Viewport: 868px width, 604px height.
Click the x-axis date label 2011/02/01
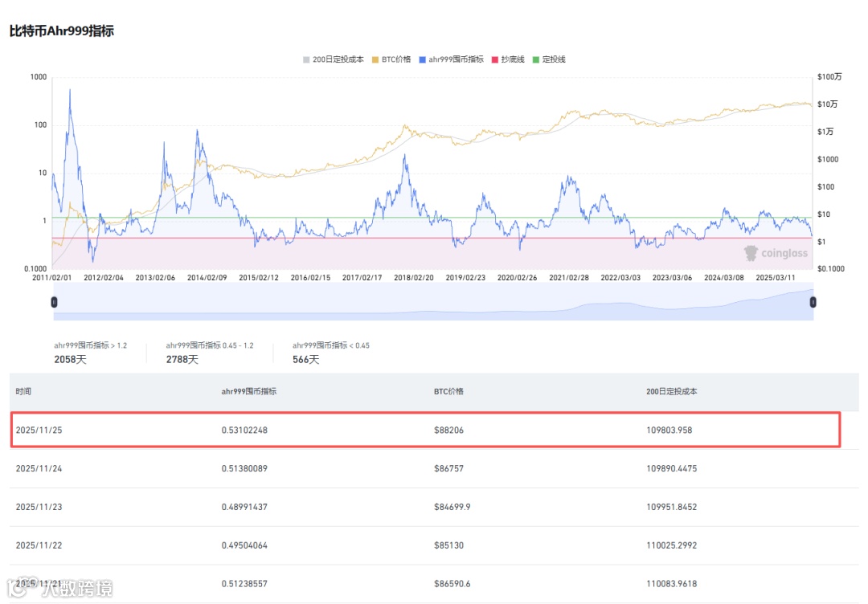[52, 278]
